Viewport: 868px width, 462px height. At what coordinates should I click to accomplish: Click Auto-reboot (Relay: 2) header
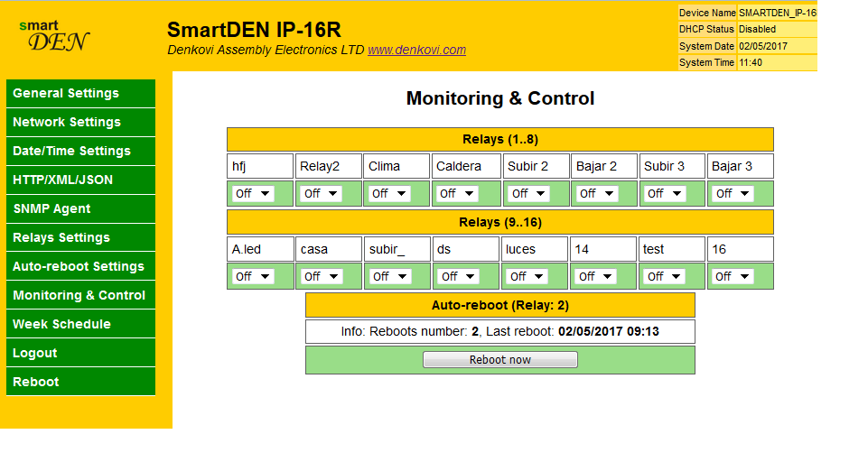click(x=500, y=305)
